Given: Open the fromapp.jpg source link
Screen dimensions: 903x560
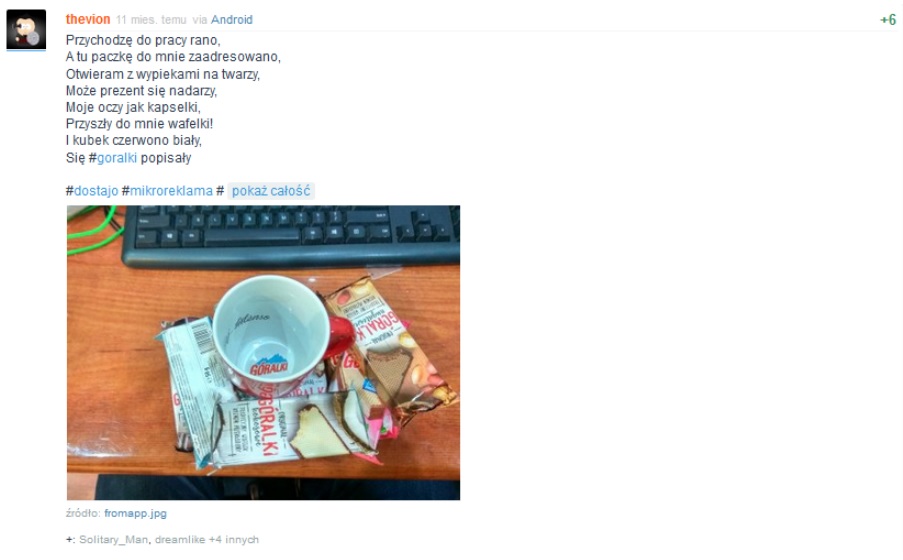Looking at the screenshot, I should tap(135, 513).
